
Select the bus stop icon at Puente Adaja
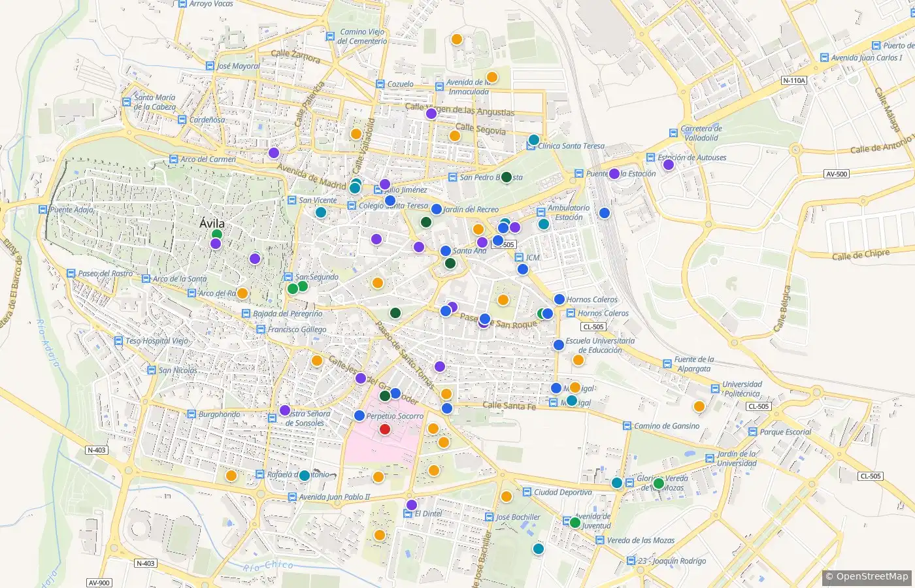[x=43, y=210]
